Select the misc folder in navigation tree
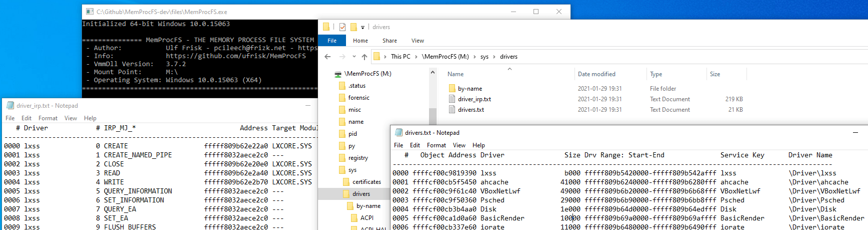Screen dimensions: 868x230 pos(354,110)
